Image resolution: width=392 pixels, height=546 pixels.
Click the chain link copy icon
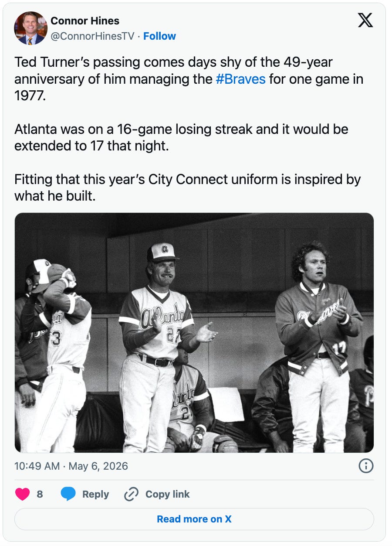(131, 494)
